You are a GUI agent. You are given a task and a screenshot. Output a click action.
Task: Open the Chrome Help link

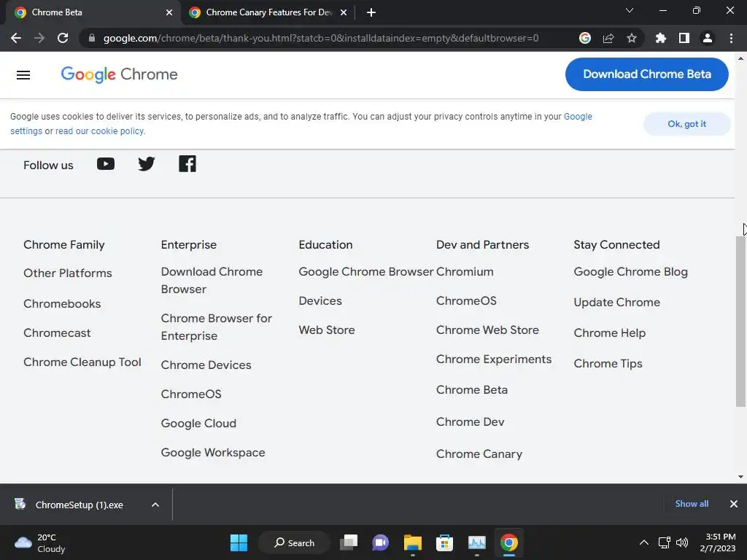[609, 332]
